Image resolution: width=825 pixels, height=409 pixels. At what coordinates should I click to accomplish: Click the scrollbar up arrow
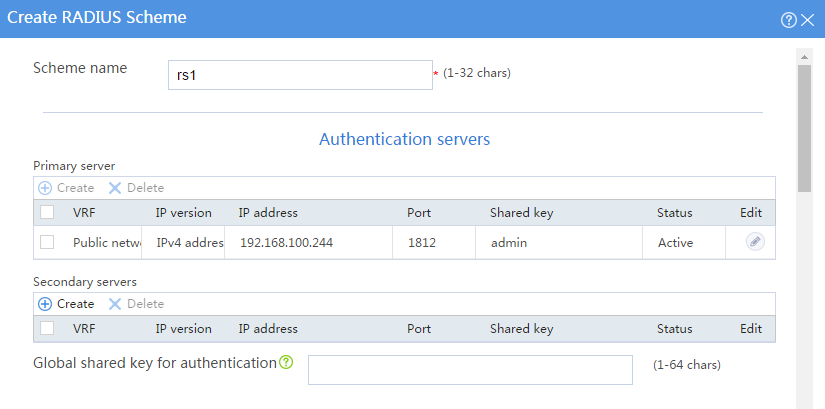click(804, 56)
